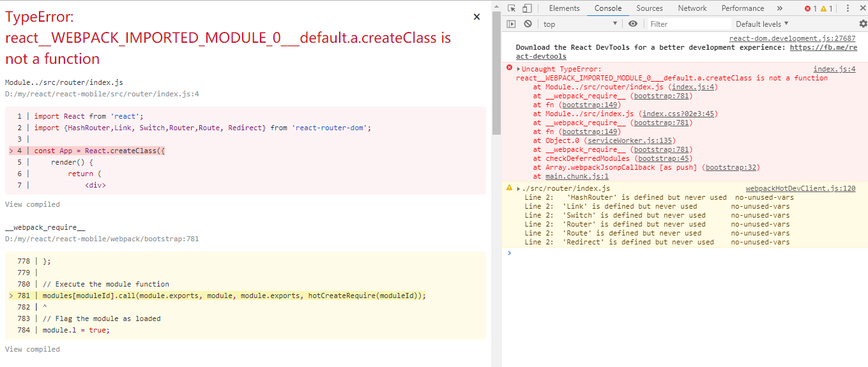The height and width of the screenshot is (367, 868).
Task: Click the '__webpack_require__' frame heading in overlay
Action: 45,227
